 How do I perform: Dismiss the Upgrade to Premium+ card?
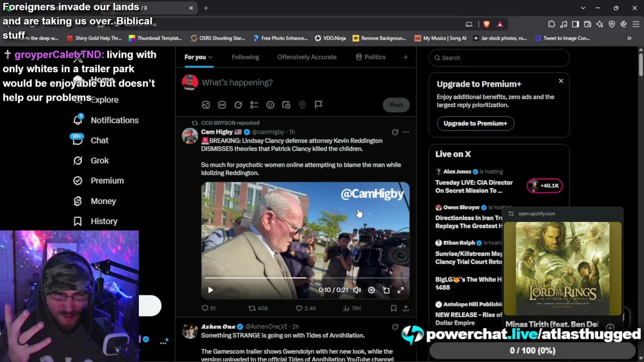[561, 80]
